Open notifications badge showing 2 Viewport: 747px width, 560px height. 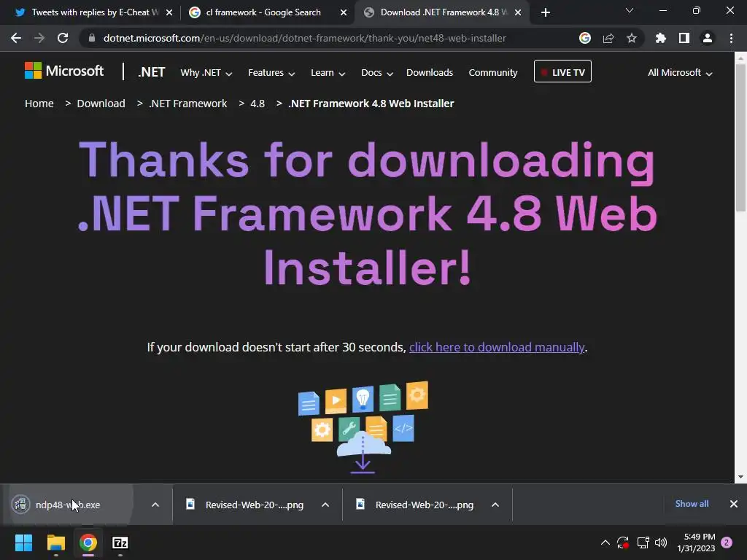(727, 542)
